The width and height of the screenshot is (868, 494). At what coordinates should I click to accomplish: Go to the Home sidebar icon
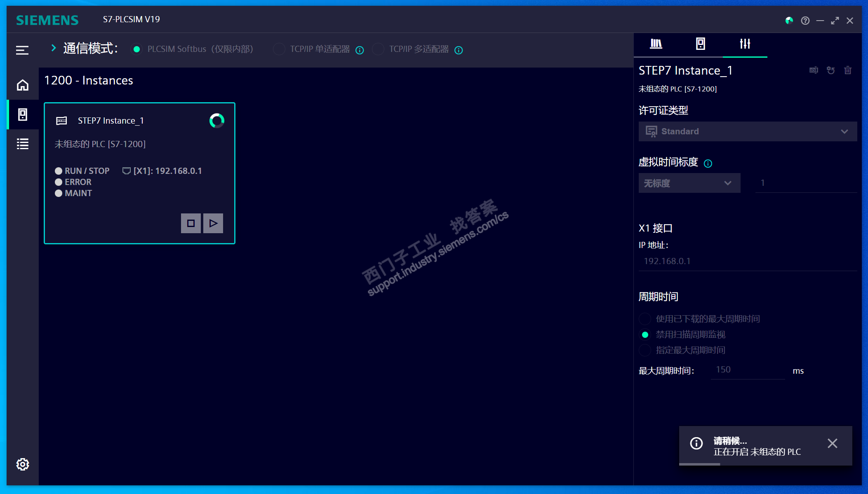(23, 85)
